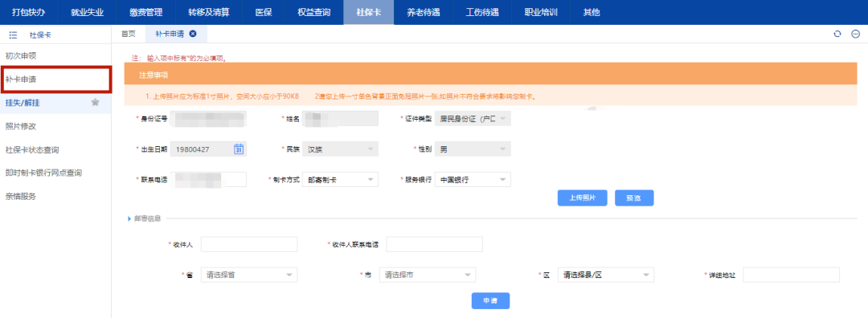Screen dimensions: 868x318
Task: Open the 制卡方式 dropdown showing 邮寄制卡
Action: click(x=341, y=179)
